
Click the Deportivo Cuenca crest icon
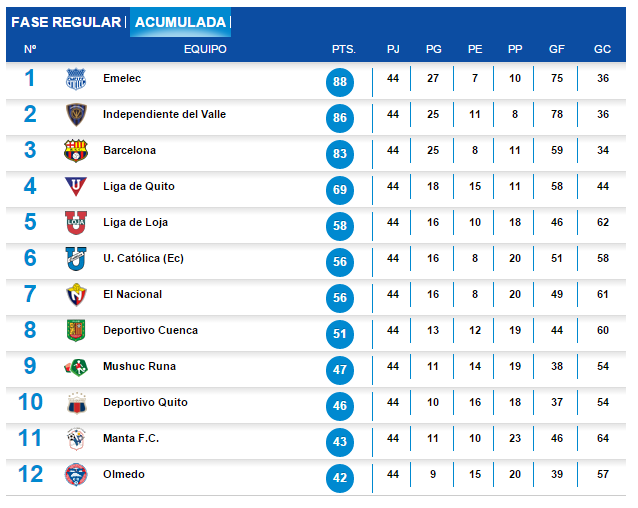click(x=77, y=331)
